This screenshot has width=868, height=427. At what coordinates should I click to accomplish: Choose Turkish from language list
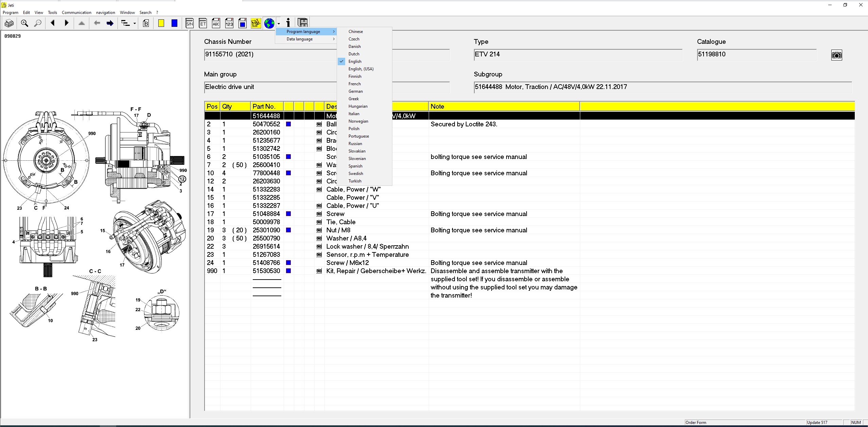point(365,181)
